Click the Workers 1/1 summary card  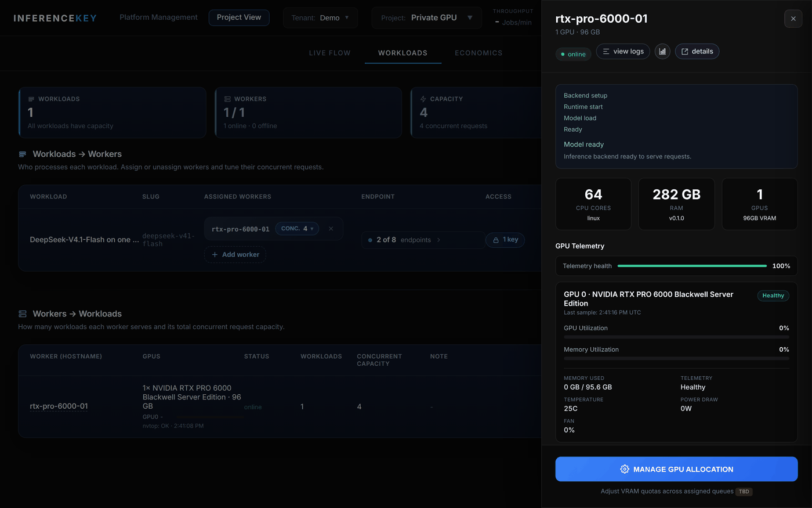click(x=308, y=113)
